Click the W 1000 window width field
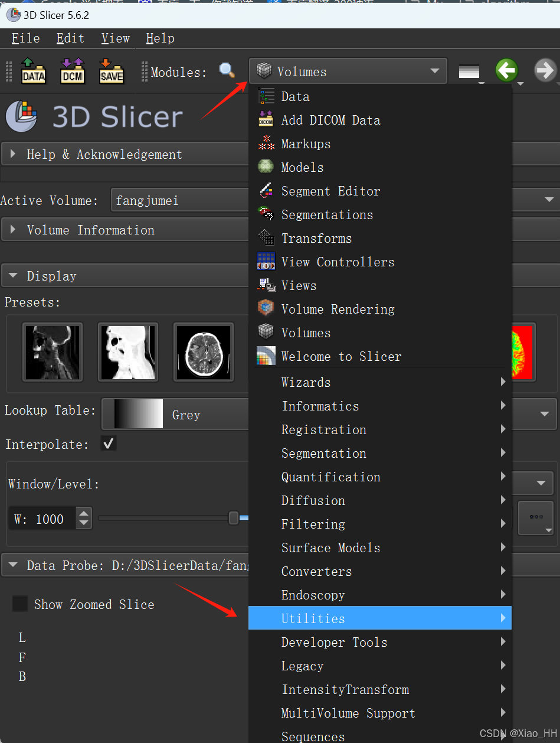This screenshot has height=743, width=560. (x=43, y=519)
